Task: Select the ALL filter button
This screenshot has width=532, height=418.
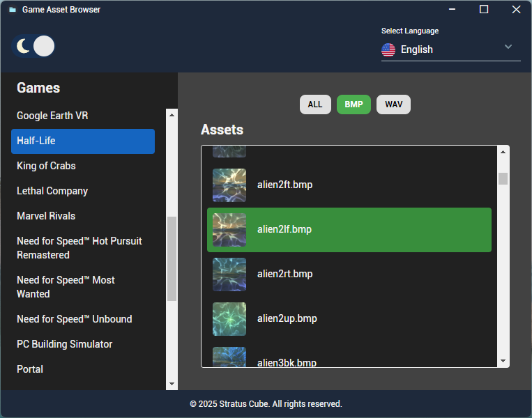Action: click(x=315, y=104)
